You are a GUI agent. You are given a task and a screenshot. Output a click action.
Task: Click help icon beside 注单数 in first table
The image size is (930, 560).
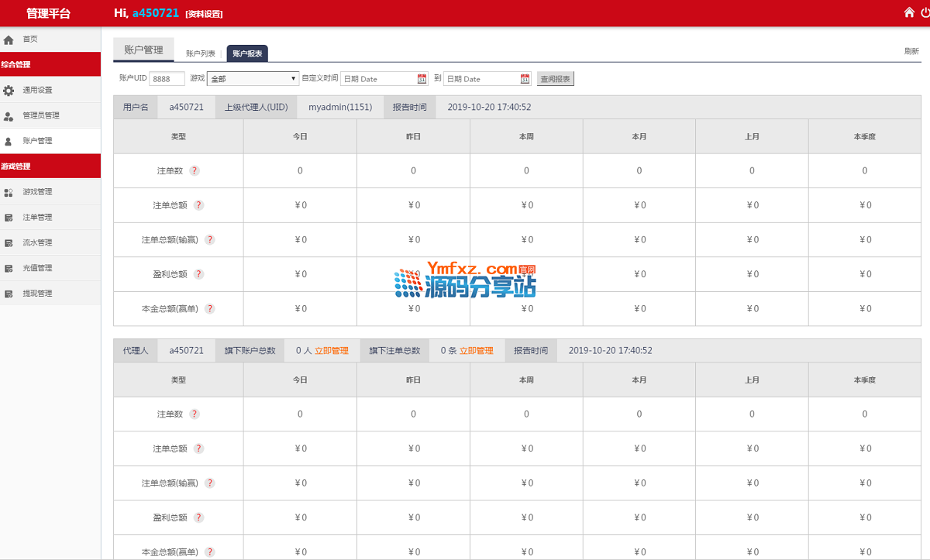(x=195, y=171)
